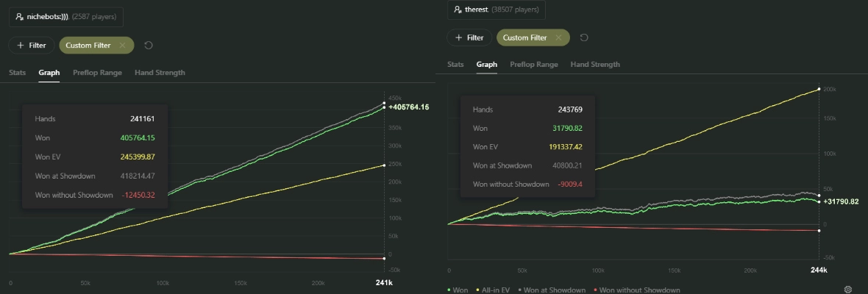Remove Custom Filter via X in therest panel
This screenshot has height=294, width=868.
558,37
